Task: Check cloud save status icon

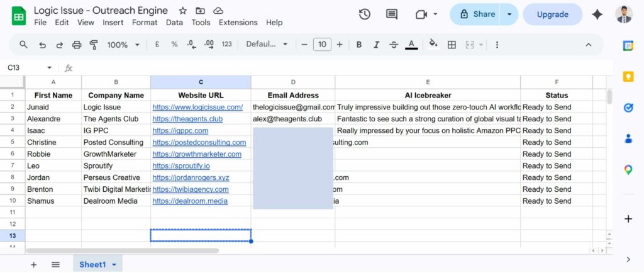Action: pos(218,11)
